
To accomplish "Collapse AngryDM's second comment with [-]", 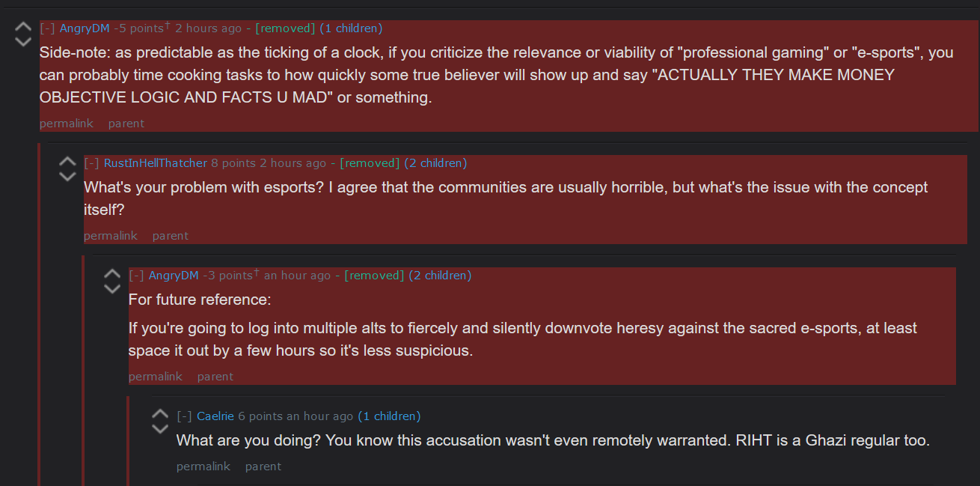I will point(136,276).
